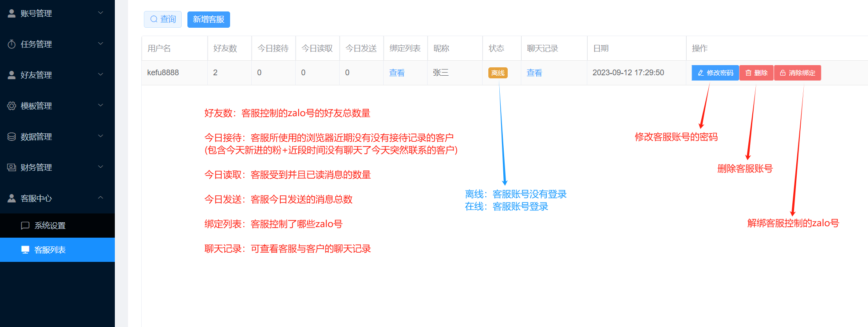
Task: Expand the 财务管理 chevron arrow
Action: coord(100,167)
